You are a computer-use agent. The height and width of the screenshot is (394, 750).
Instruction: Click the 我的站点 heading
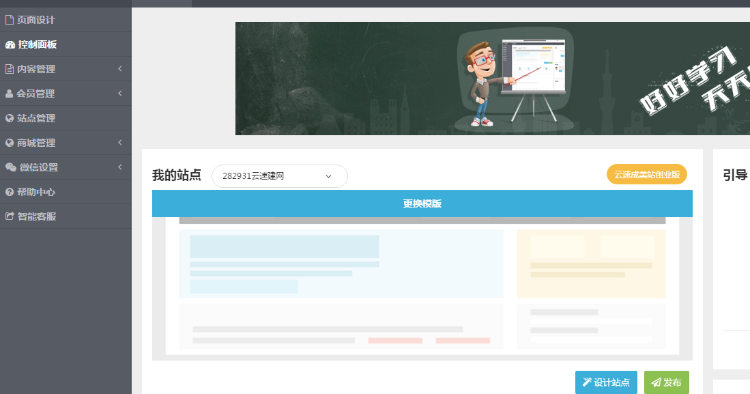click(176, 175)
